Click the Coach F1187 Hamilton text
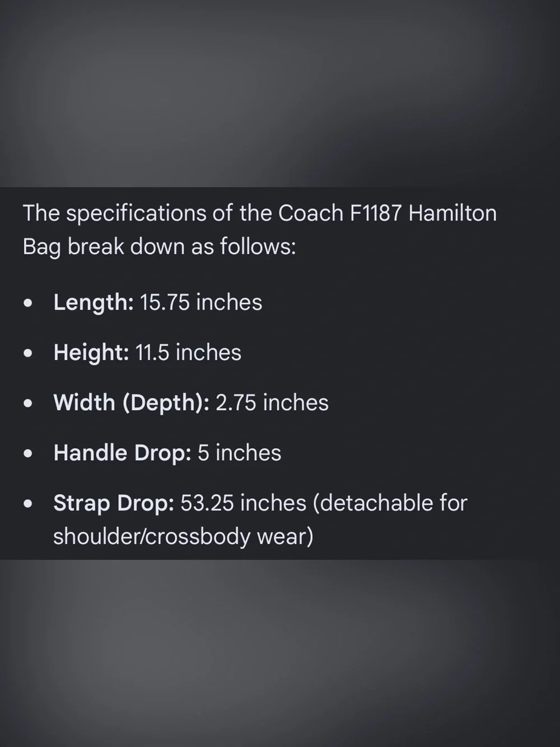This screenshot has height=747, width=560. pos(388,214)
